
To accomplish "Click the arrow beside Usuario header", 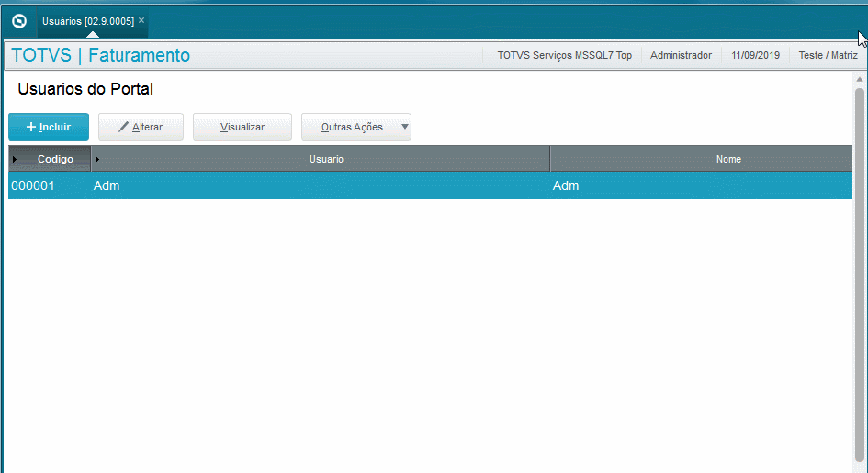I will (x=96, y=159).
